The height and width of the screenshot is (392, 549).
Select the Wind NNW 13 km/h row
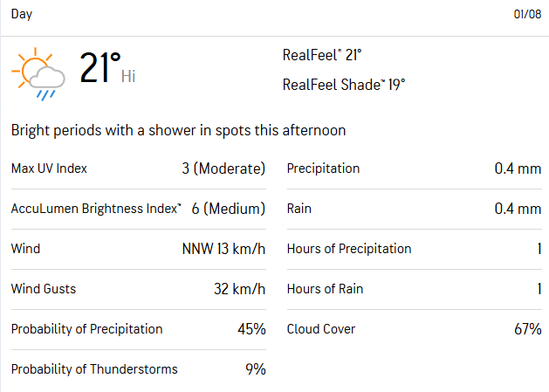(x=139, y=249)
